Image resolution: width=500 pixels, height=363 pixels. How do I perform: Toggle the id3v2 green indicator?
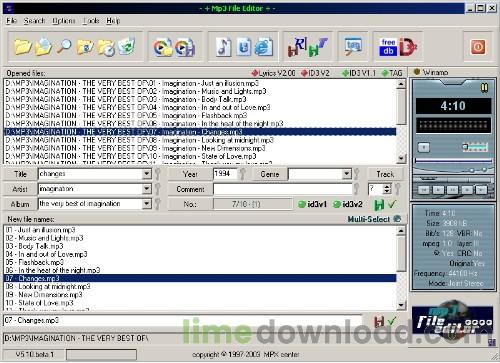click(x=348, y=204)
